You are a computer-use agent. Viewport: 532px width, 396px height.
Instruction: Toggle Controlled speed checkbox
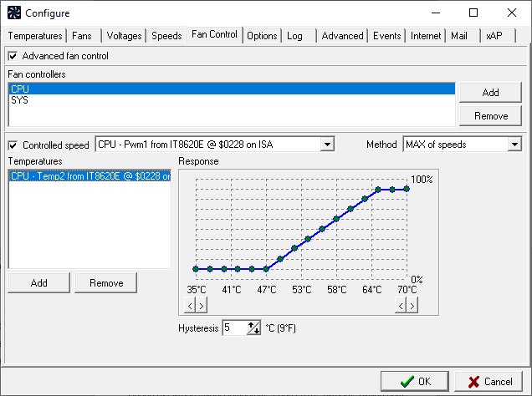[13, 145]
